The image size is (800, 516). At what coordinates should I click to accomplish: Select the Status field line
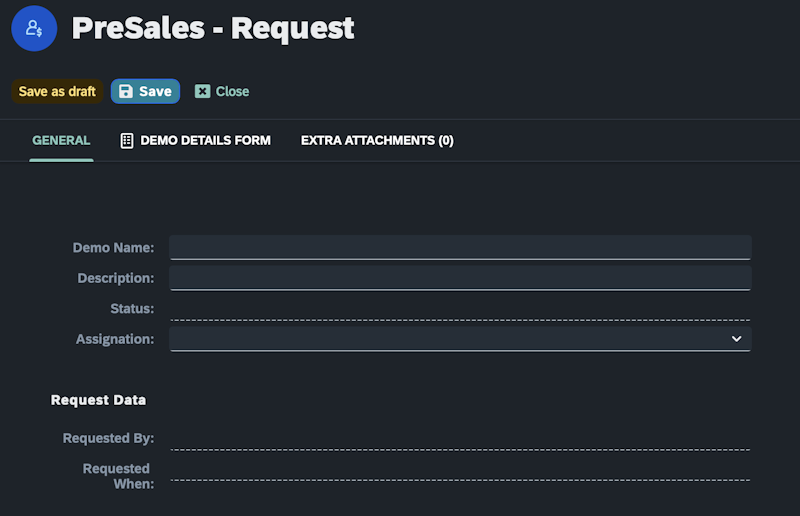coord(460,310)
